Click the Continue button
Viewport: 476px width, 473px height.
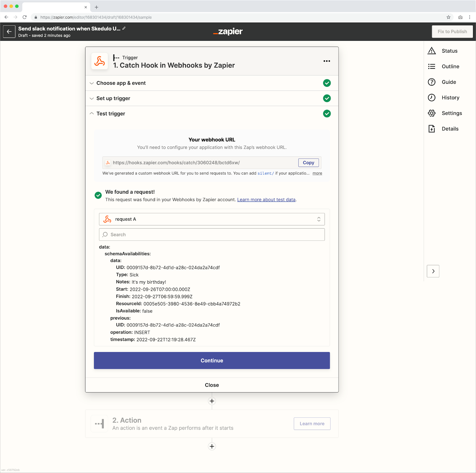pyautogui.click(x=212, y=360)
